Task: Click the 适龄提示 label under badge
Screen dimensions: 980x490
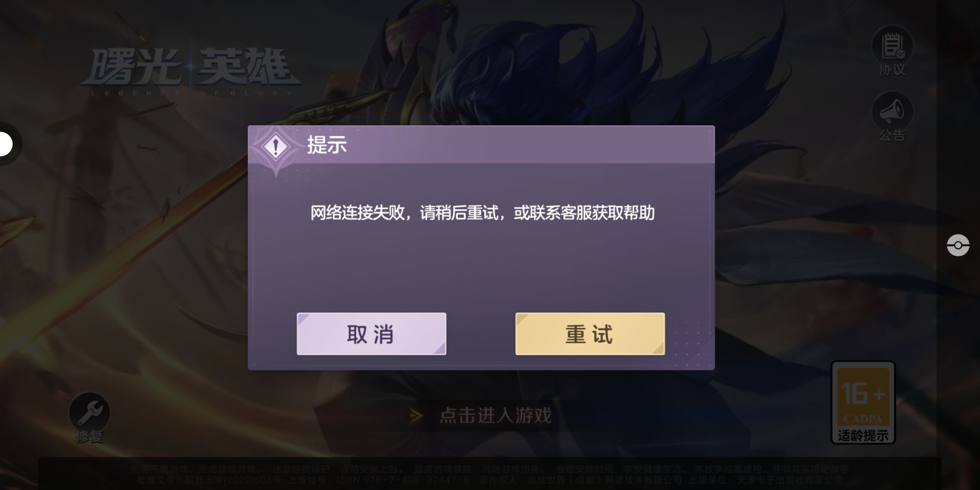Action: coord(862,436)
